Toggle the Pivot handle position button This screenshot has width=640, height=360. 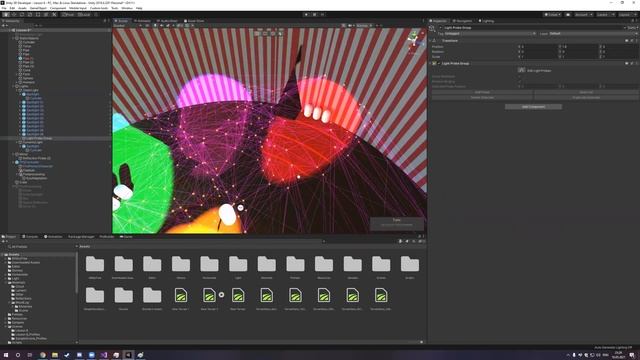(68, 14)
